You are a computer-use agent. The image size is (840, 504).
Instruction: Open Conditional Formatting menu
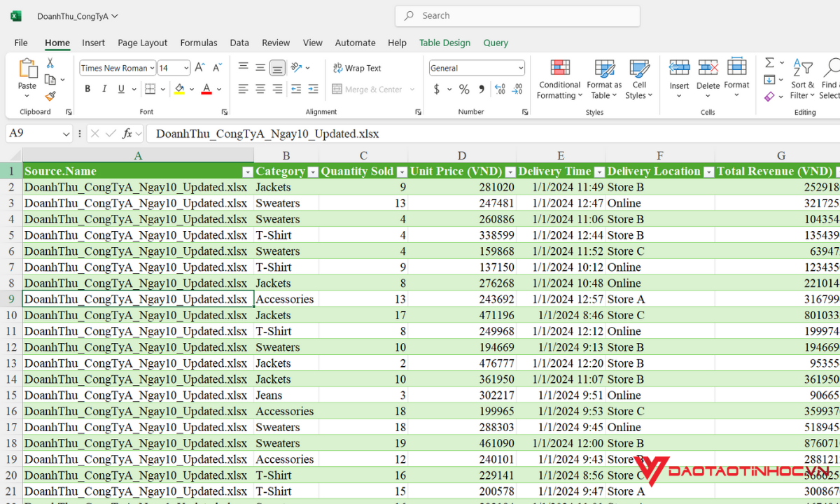[x=559, y=79]
